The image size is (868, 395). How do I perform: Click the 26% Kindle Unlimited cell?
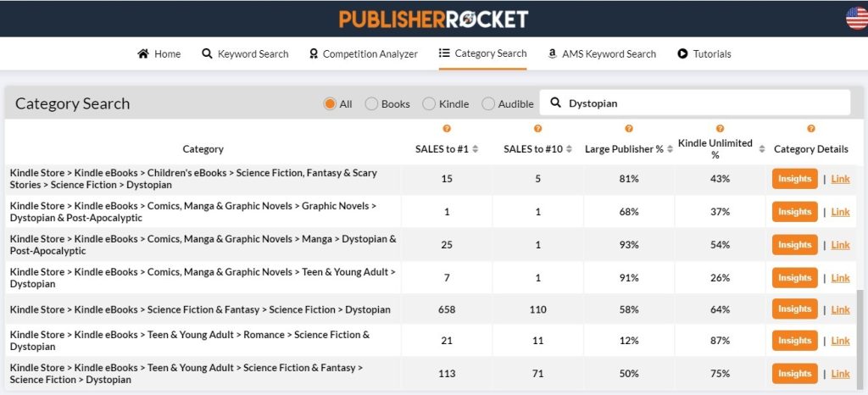click(720, 278)
